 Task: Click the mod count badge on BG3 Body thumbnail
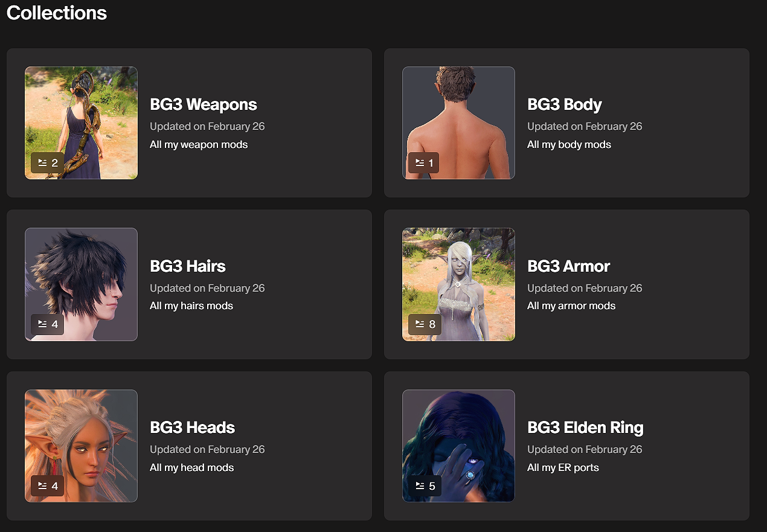(x=424, y=163)
